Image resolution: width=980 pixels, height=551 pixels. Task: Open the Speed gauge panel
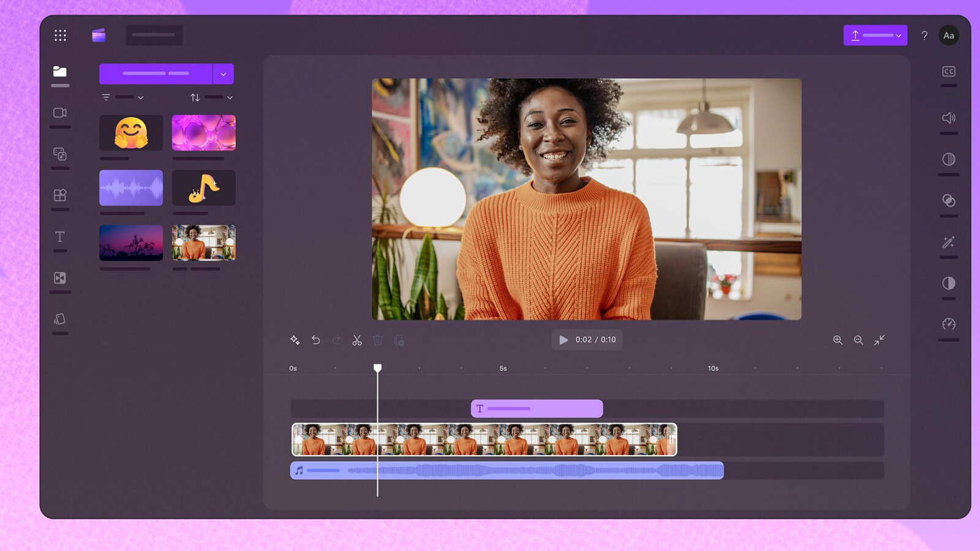point(949,324)
